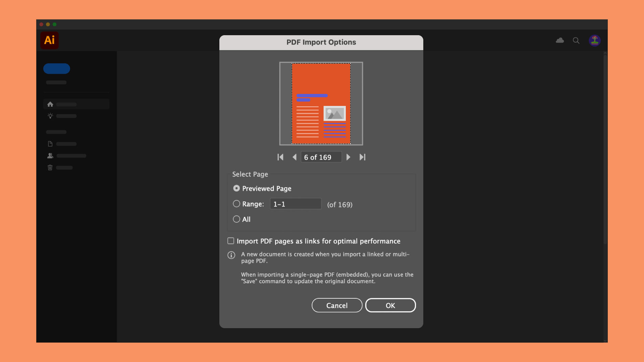
Task: Click the page range input field
Action: (x=295, y=204)
